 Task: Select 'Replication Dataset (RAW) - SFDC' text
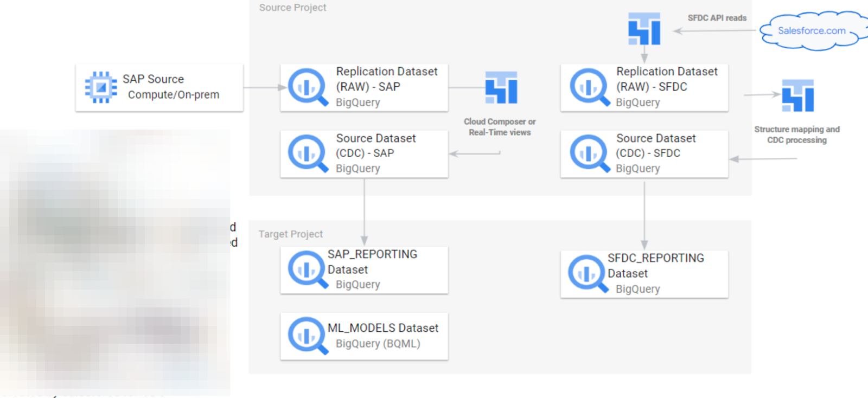[x=667, y=79]
